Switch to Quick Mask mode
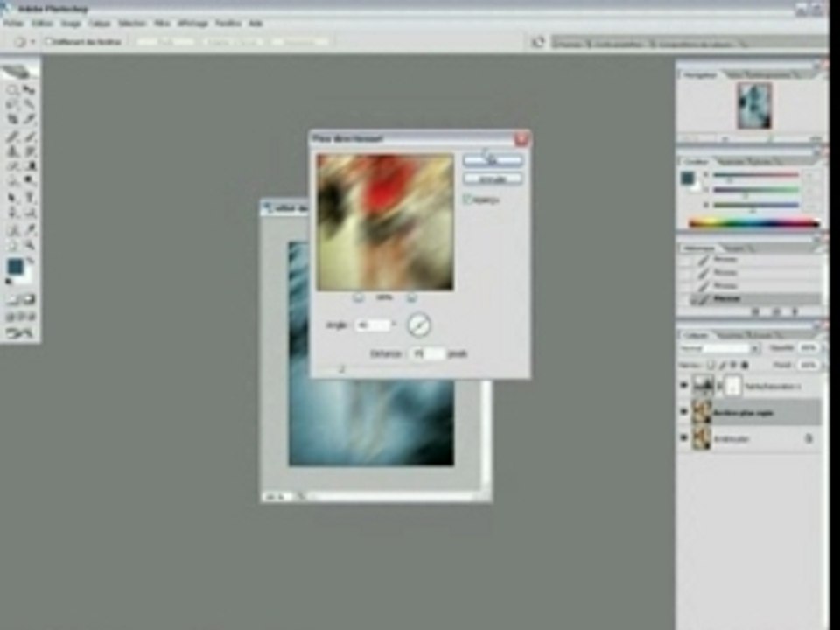Screen dimensions: 840x630 pyautogui.click(x=29, y=299)
